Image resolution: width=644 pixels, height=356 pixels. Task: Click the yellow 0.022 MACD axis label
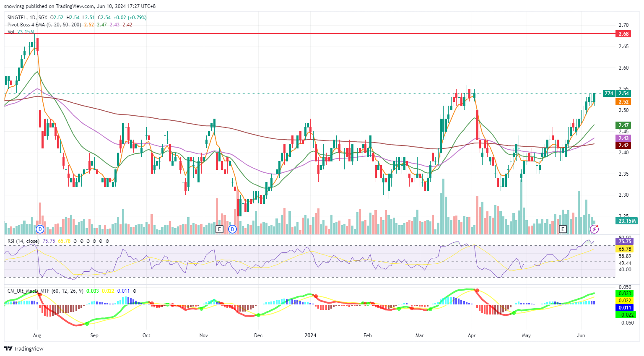click(624, 301)
